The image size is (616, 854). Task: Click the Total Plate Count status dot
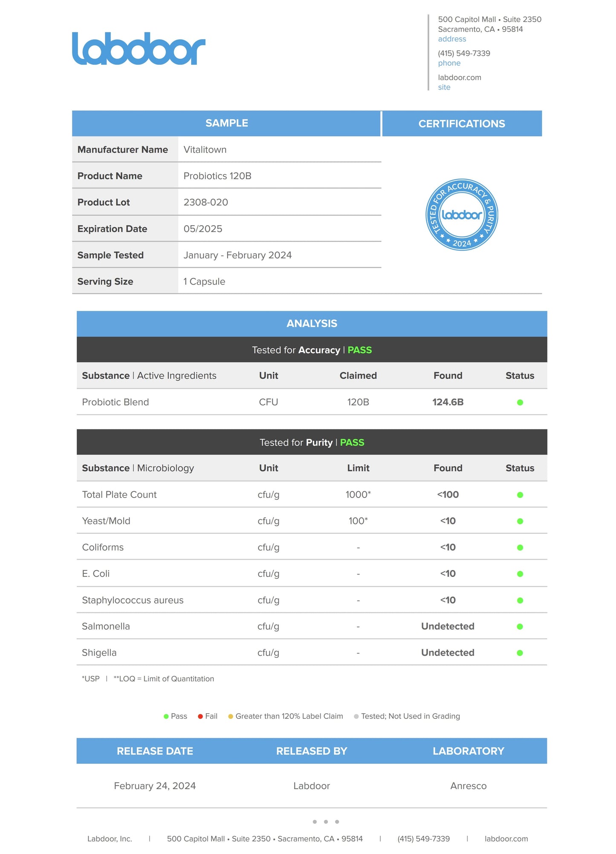point(520,495)
